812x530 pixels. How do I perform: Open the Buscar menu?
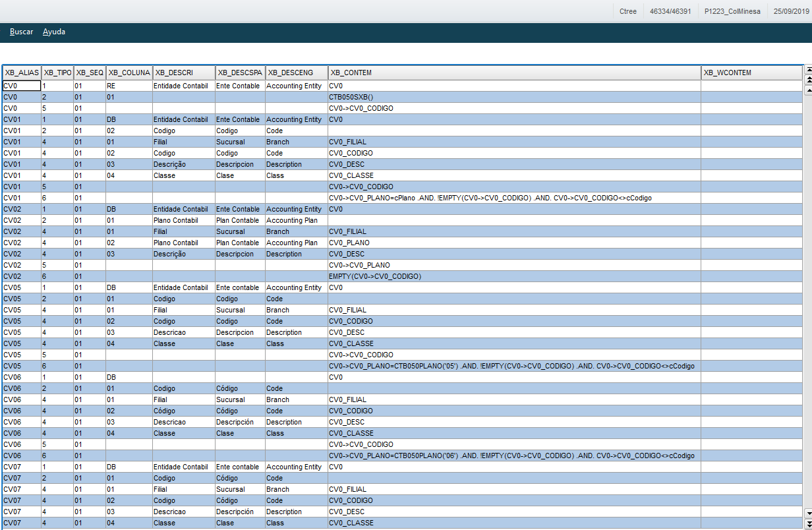coord(22,32)
